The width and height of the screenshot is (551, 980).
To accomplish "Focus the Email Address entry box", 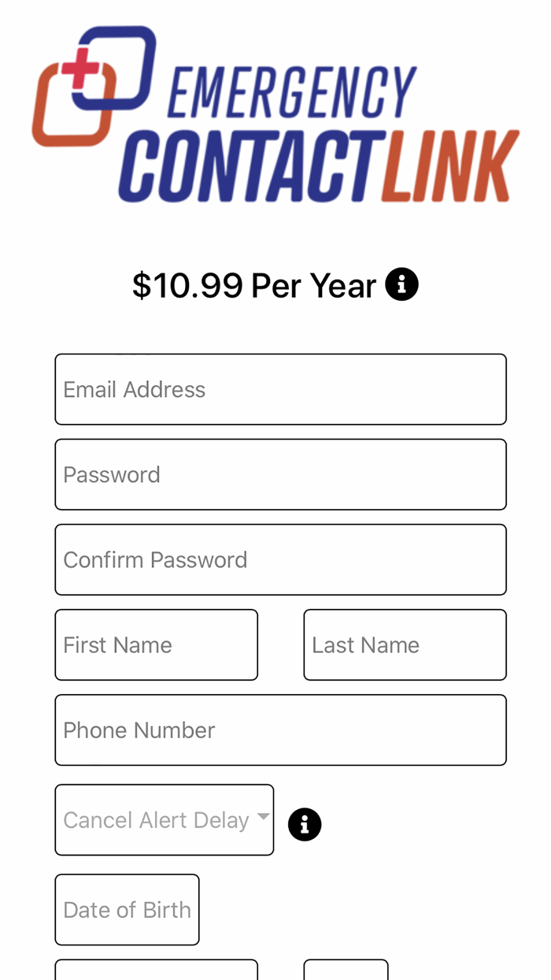I will [280, 388].
